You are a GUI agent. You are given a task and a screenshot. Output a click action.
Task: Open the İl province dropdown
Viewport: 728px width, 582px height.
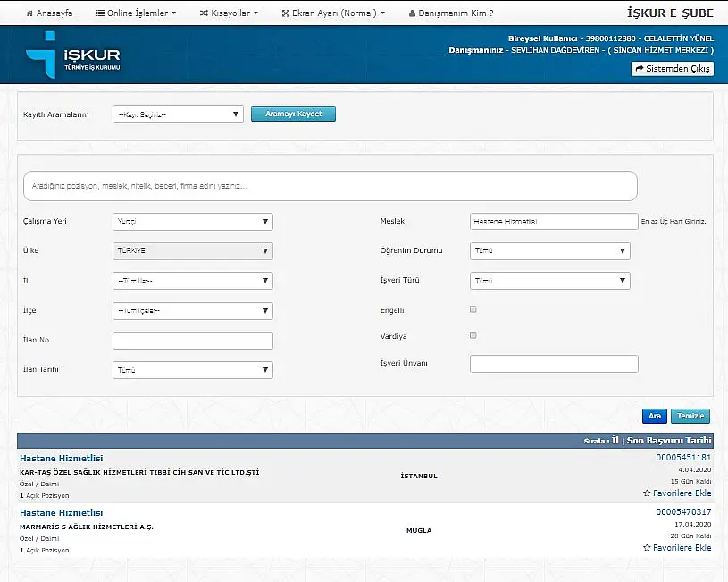click(193, 281)
